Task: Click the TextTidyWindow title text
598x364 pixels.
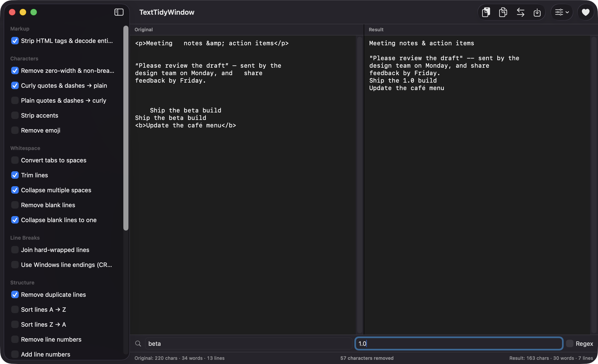Action: [167, 12]
